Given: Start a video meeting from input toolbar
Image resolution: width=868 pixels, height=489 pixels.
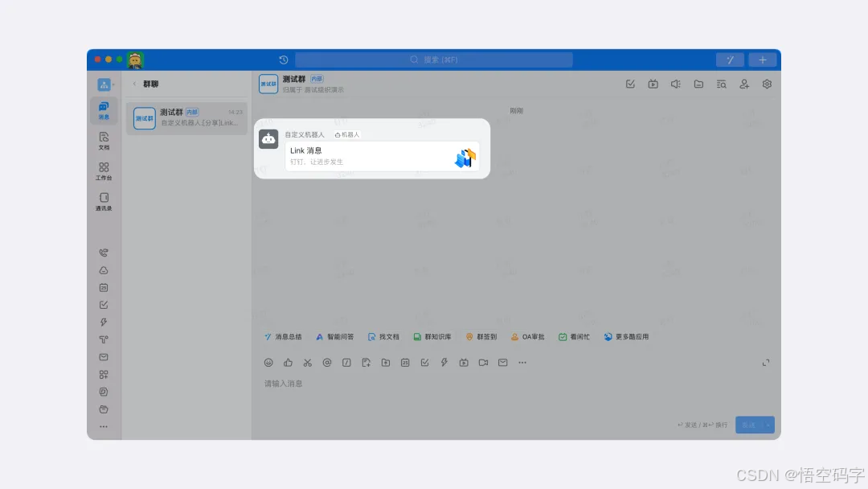Looking at the screenshot, I should tap(483, 363).
